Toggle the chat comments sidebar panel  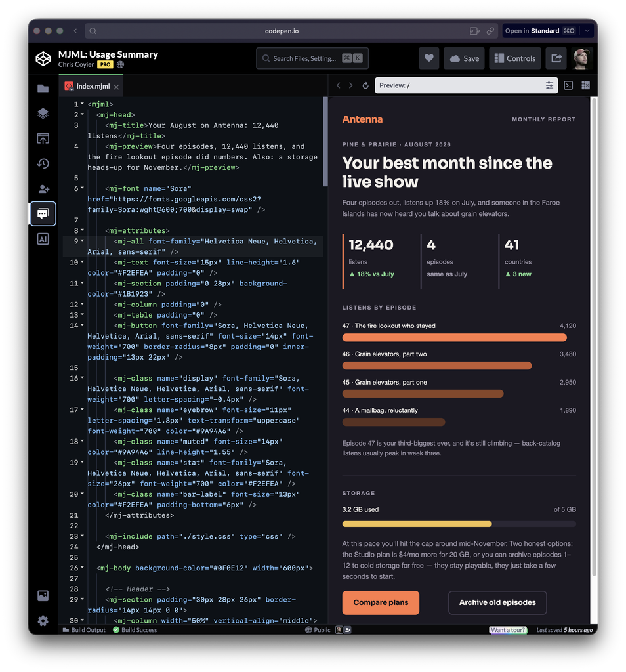43,213
